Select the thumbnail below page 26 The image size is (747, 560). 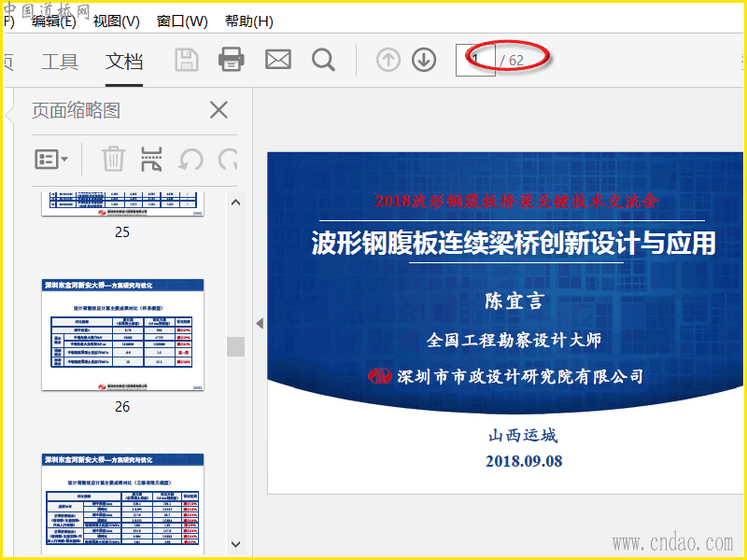(x=122, y=504)
